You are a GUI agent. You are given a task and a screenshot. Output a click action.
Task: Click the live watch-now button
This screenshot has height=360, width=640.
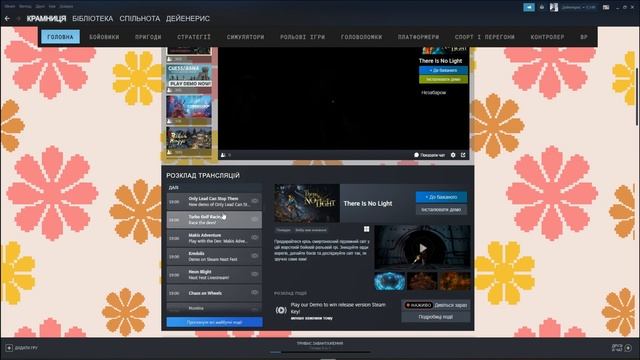point(436,305)
